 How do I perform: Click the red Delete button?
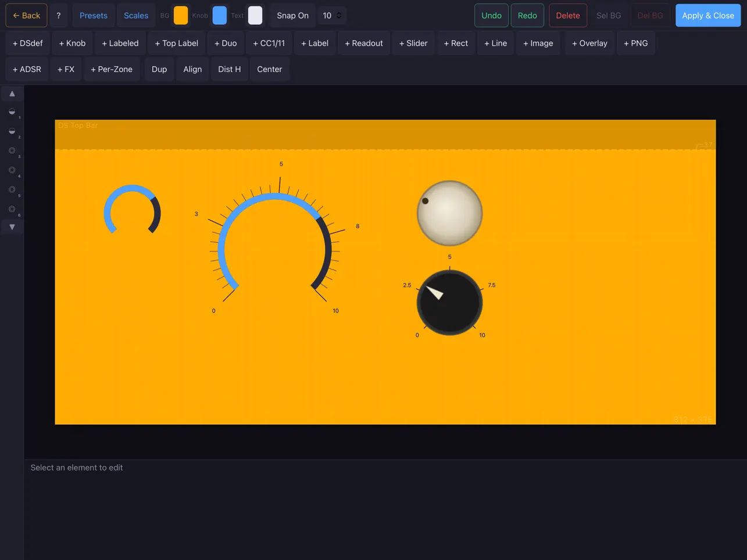point(568,16)
